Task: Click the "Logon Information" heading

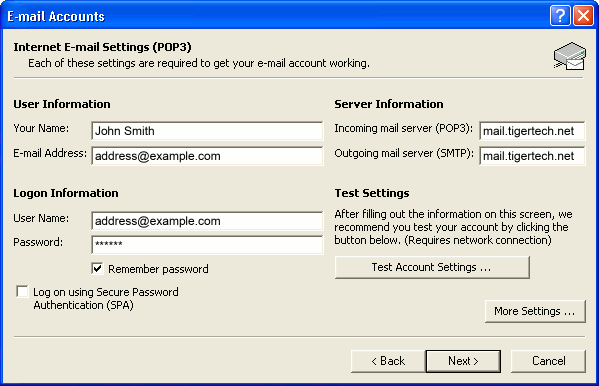Action: [x=66, y=193]
